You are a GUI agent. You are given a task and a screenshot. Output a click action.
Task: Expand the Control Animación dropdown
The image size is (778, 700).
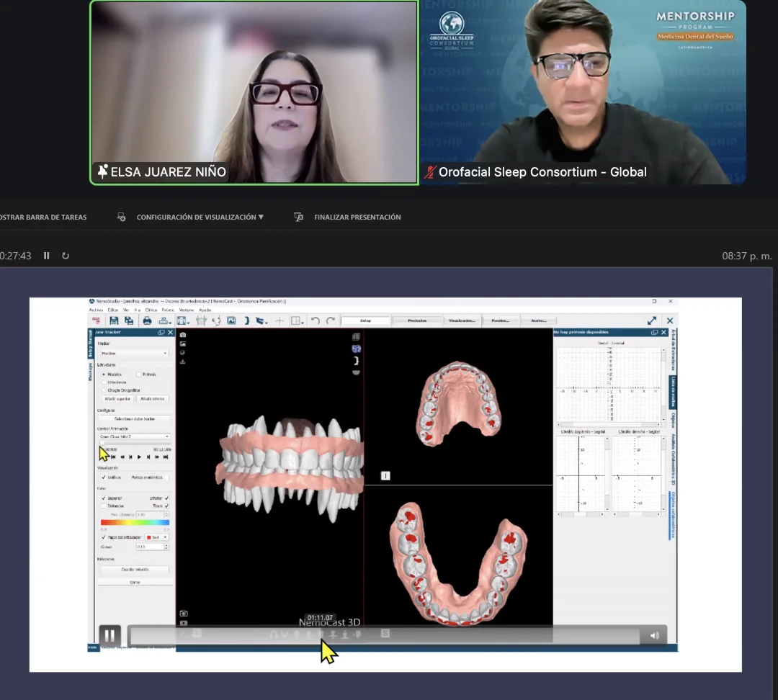tap(134, 436)
